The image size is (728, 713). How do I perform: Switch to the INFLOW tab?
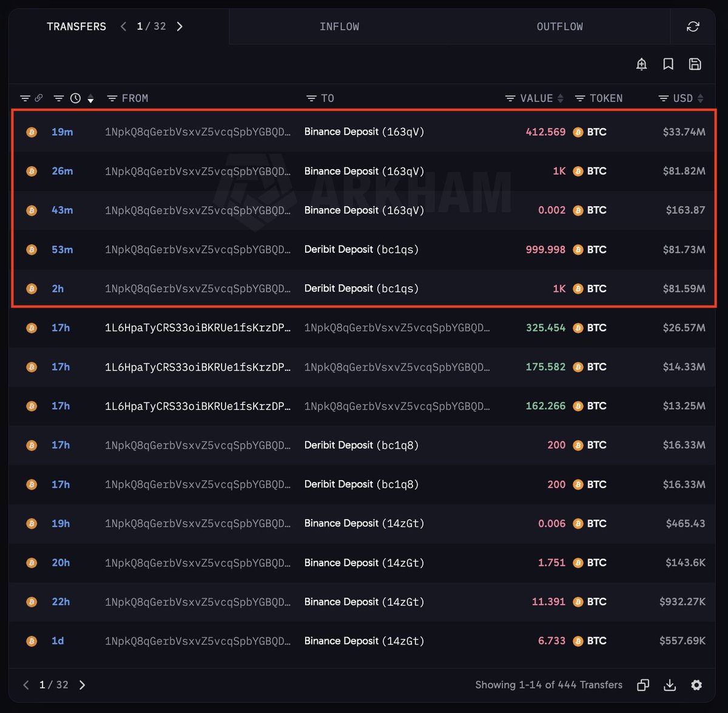[339, 27]
